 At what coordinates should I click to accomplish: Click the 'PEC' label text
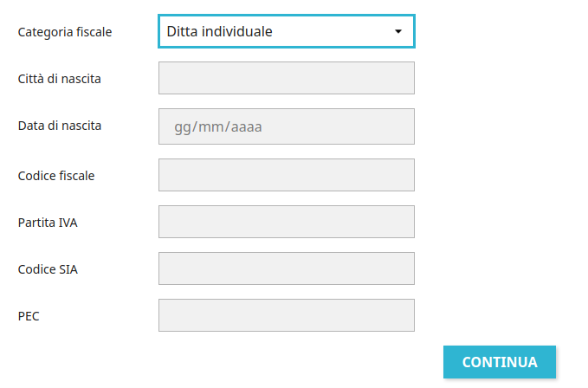[x=29, y=316]
